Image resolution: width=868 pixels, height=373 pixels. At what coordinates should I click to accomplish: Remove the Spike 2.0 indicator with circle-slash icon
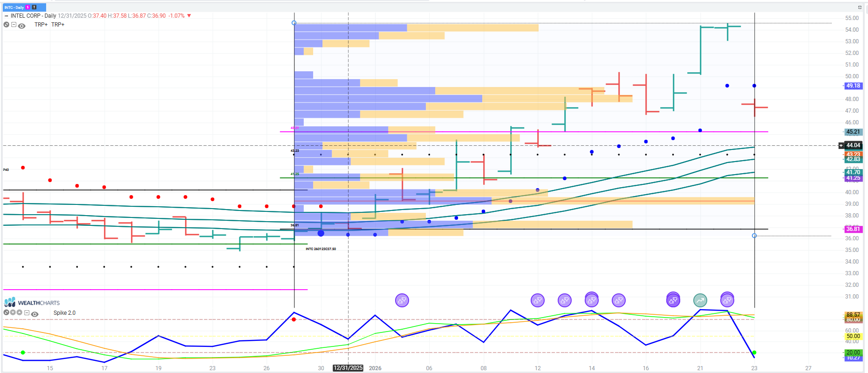click(x=6, y=312)
